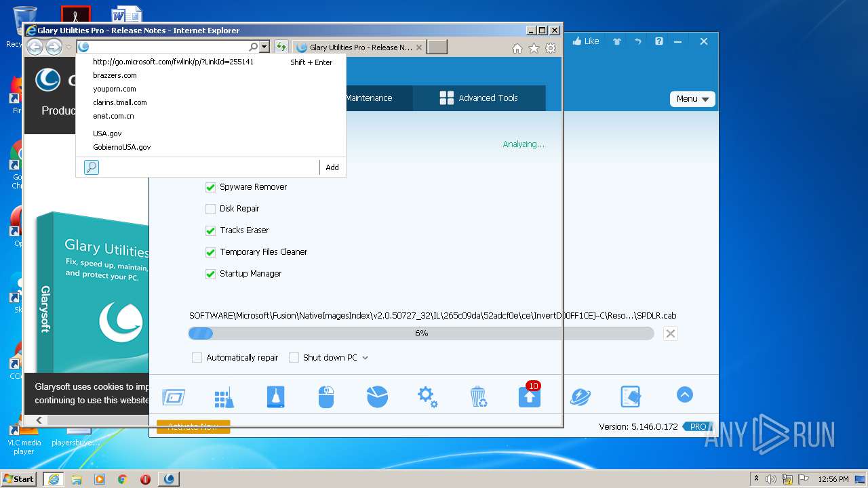The width and height of the screenshot is (868, 488).
Task: Click the shirt Skin icon in Glary title bar
Action: [x=617, y=41]
